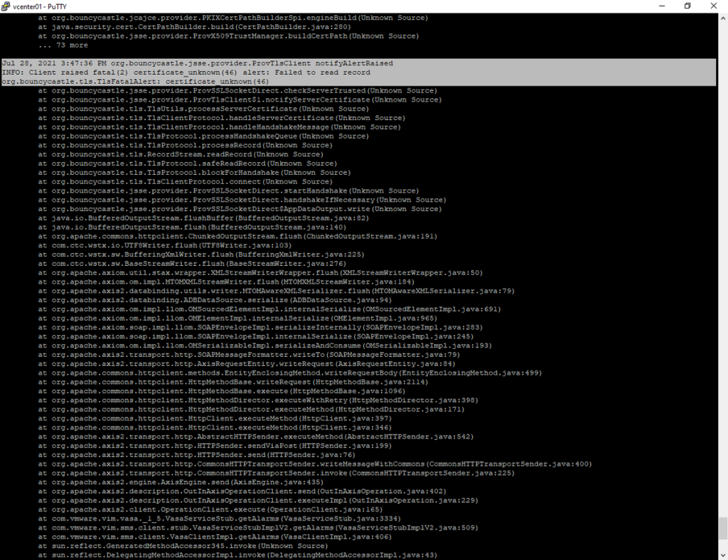Click the vertical scrollbar thumb
Image resolution: width=728 pixels, height=560 pixels.
pyautogui.click(x=722, y=528)
